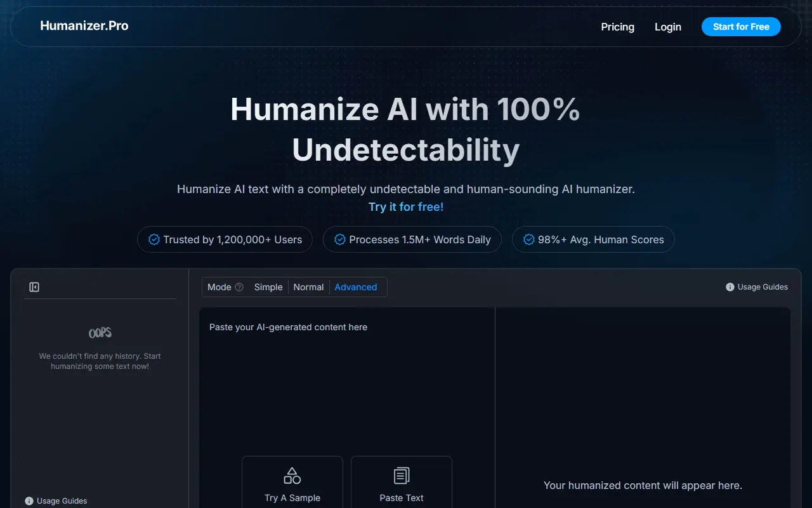Click the info icon in sidebar Usage Guides
Screen dimensions: 812x508
click(x=29, y=501)
